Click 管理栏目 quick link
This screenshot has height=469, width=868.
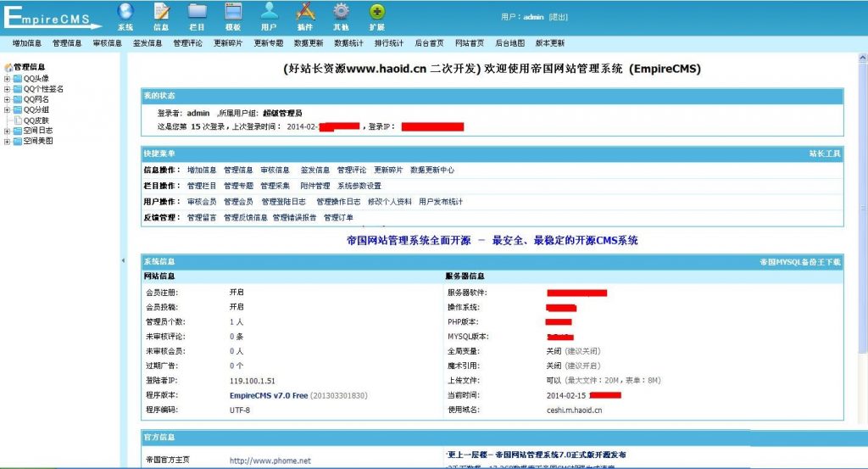click(x=202, y=186)
